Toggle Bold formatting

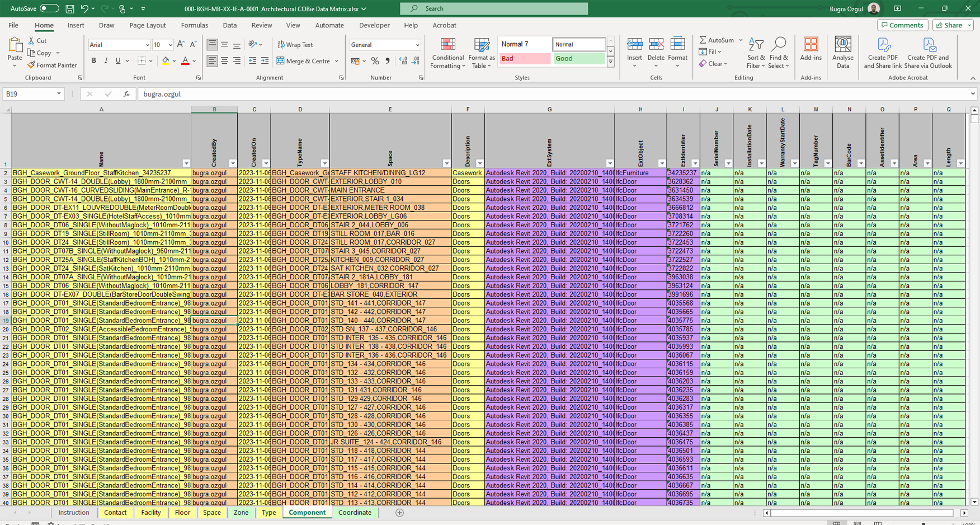pyautogui.click(x=94, y=61)
